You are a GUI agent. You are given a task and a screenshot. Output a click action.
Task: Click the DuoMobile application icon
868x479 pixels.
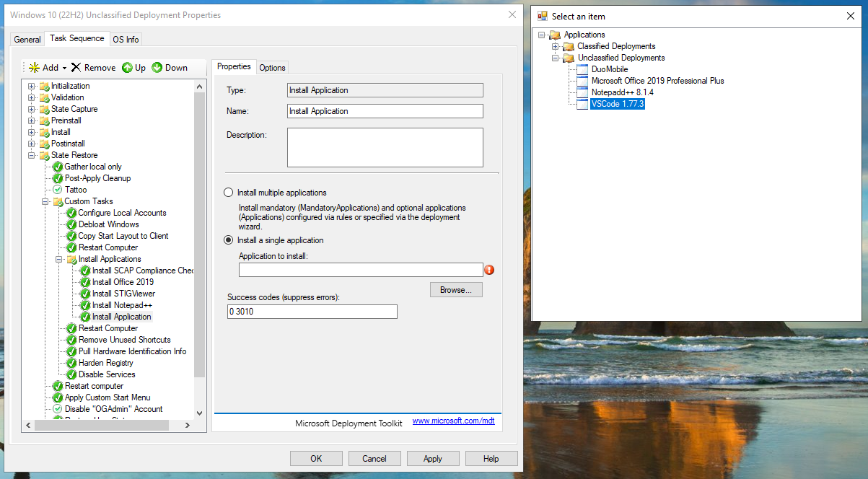(x=581, y=69)
